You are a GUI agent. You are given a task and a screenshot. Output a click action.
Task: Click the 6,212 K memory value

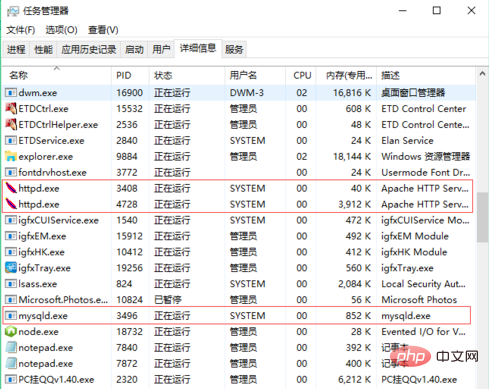(355, 379)
